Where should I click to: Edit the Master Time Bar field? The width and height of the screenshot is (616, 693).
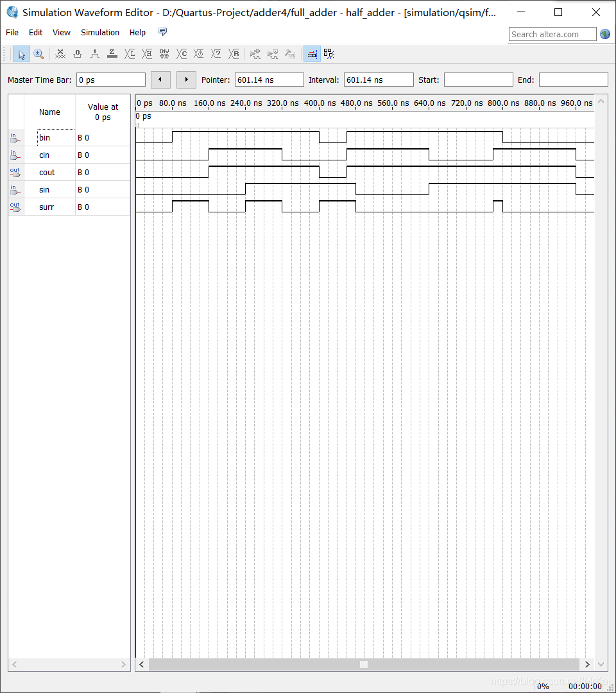point(111,80)
